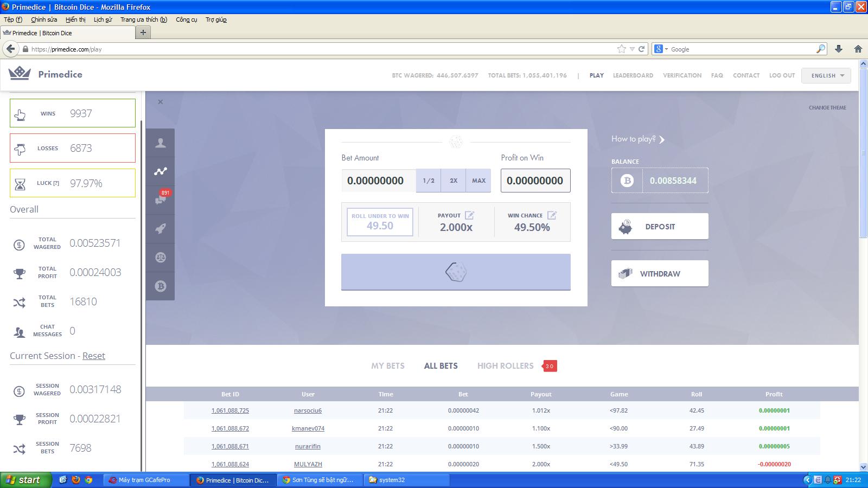Screen dimensions: 868x488
Task: Open the Lịch sử menu
Action: pos(103,20)
